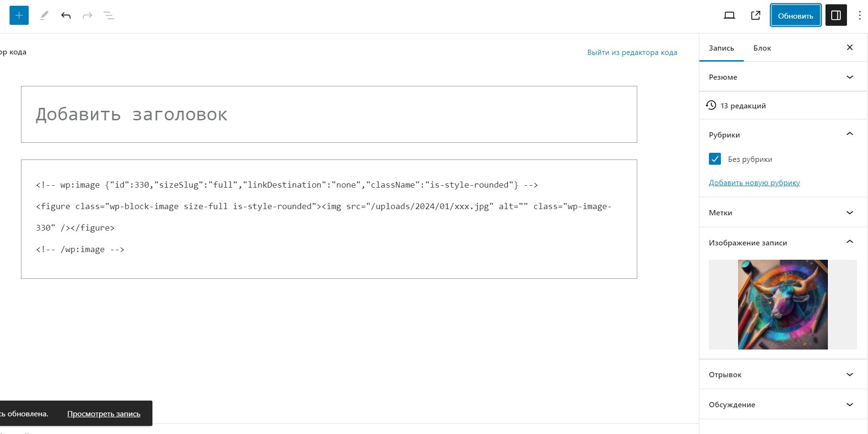Click Выйти из редактора кода link
Screen dimensions: 868x434
[632, 52]
